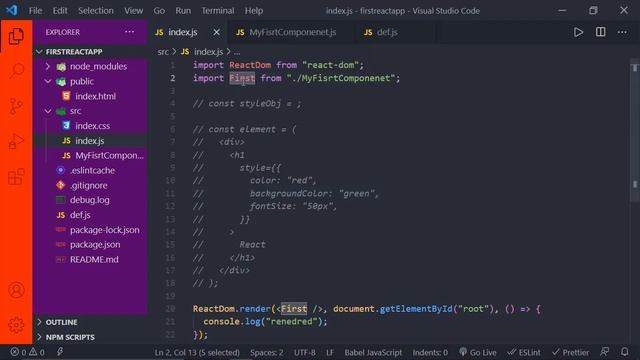
Task: Start Go Live server
Action: click(x=478, y=352)
